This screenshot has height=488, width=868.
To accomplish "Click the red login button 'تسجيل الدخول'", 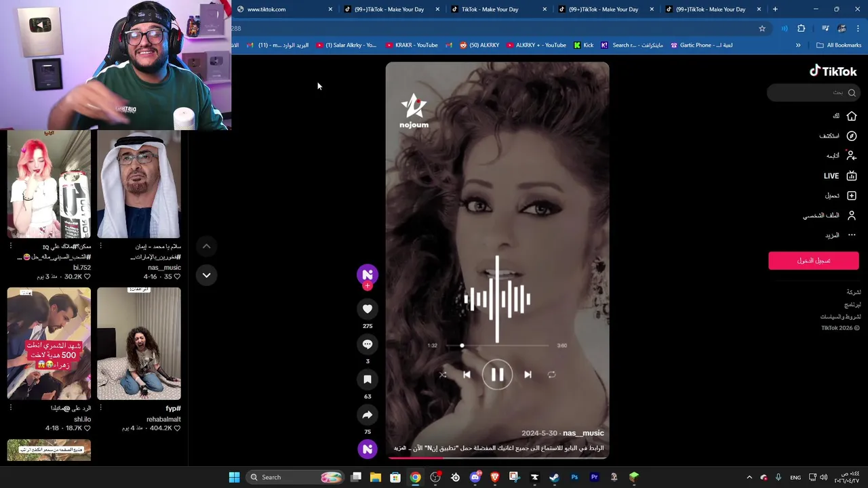I will coord(814,260).
